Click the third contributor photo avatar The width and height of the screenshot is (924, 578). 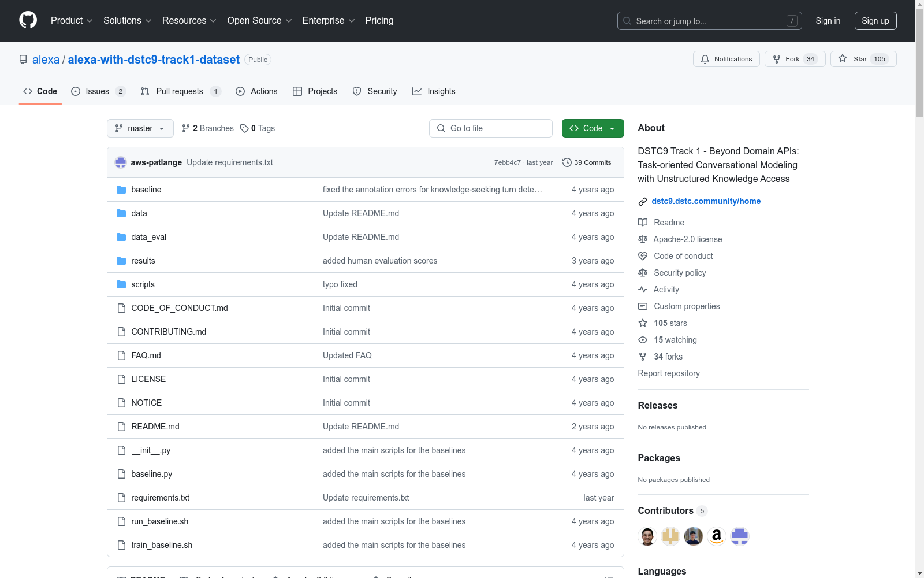pyautogui.click(x=694, y=536)
